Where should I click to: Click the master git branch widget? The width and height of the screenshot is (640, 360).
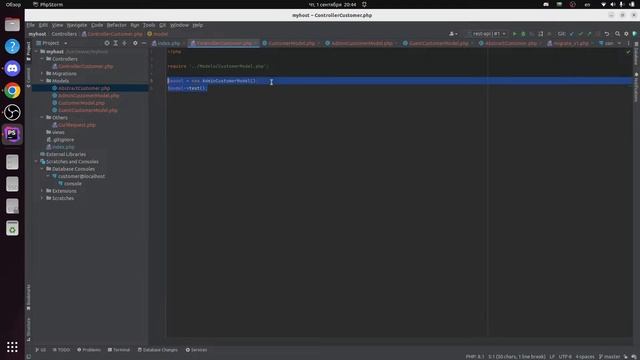pos(609,357)
